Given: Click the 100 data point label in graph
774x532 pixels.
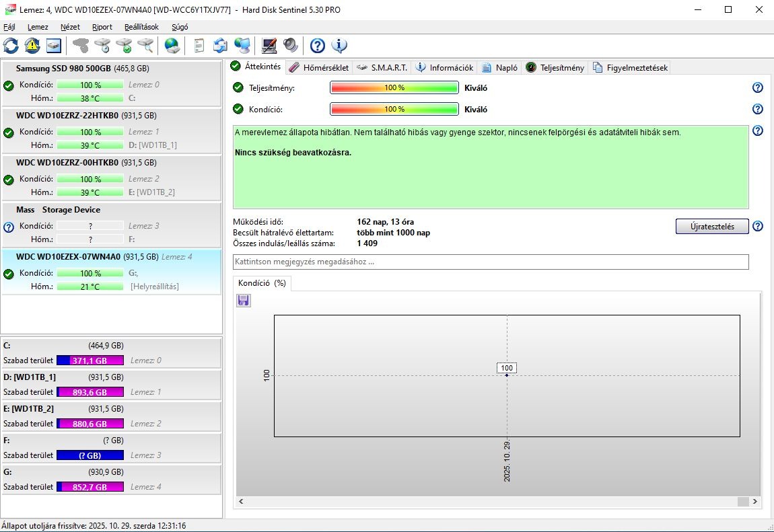Looking at the screenshot, I should click(x=506, y=368).
